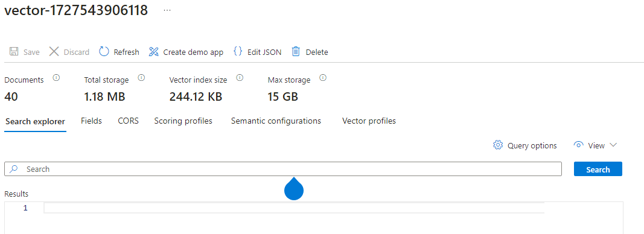The height and width of the screenshot is (234, 644).
Task: Select the Scoring profiles tab
Action: (x=183, y=121)
